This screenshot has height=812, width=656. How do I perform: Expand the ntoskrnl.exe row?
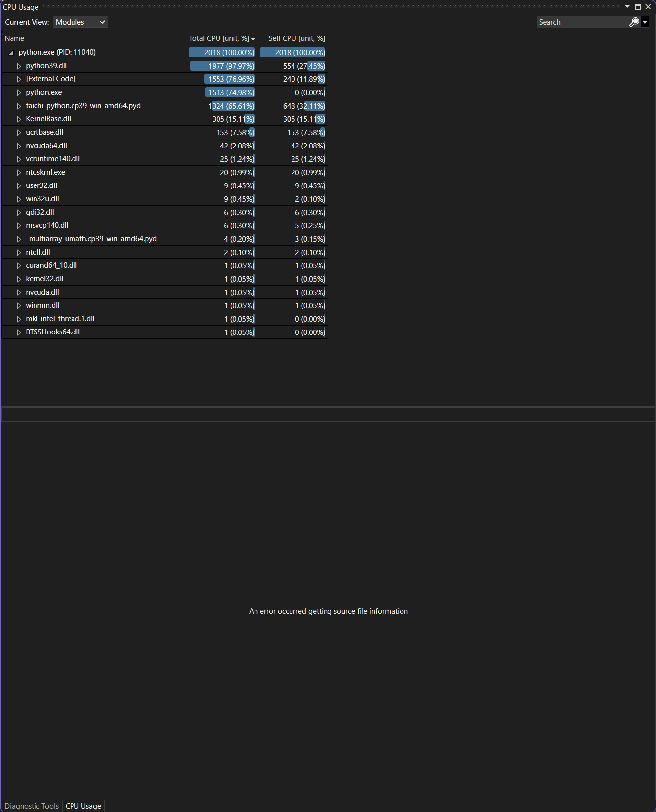coord(19,172)
